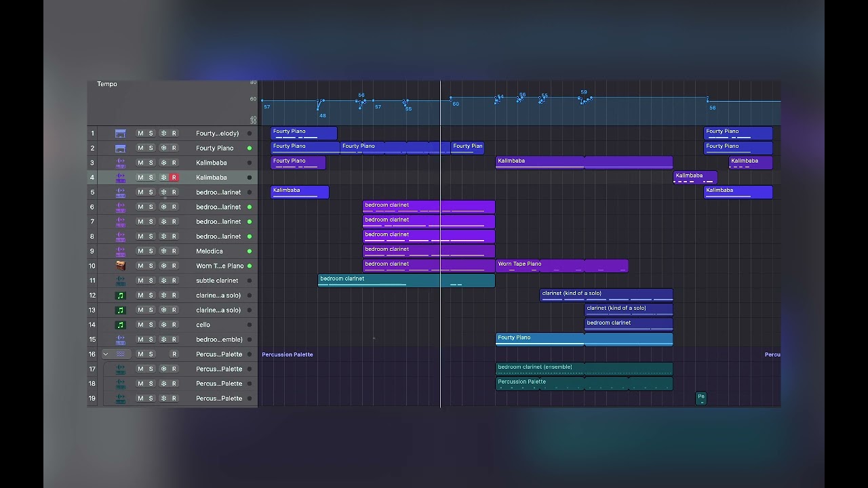Select the Worn Tape Piano region
The image size is (868, 488).
pyautogui.click(x=562, y=266)
